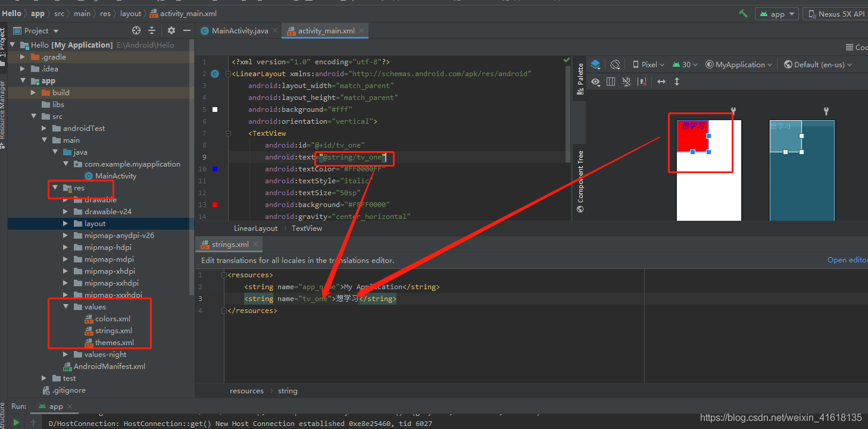This screenshot has height=429, width=868.
Task: Click the Project panel settings gear
Action: (x=171, y=30)
